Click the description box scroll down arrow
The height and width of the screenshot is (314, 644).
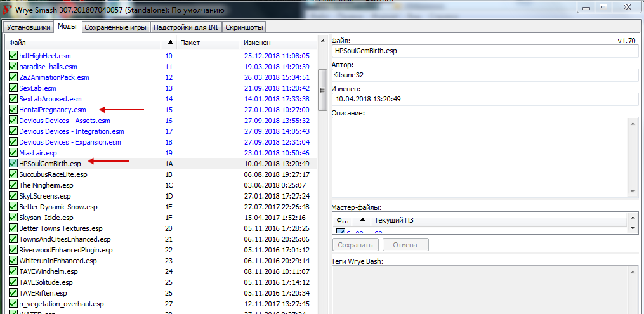pos(631,192)
